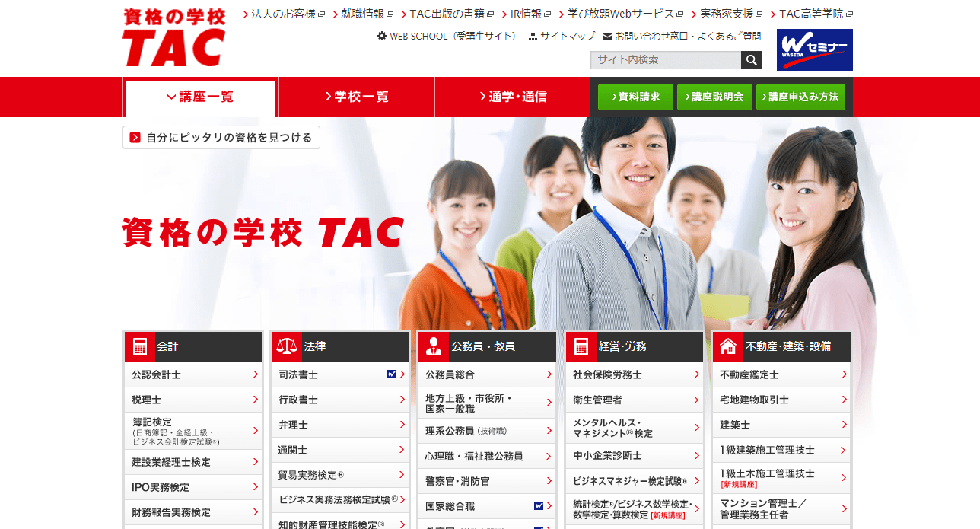The image size is (980, 529).
Task: Click the site search magnifier icon
Action: pyautogui.click(x=751, y=59)
